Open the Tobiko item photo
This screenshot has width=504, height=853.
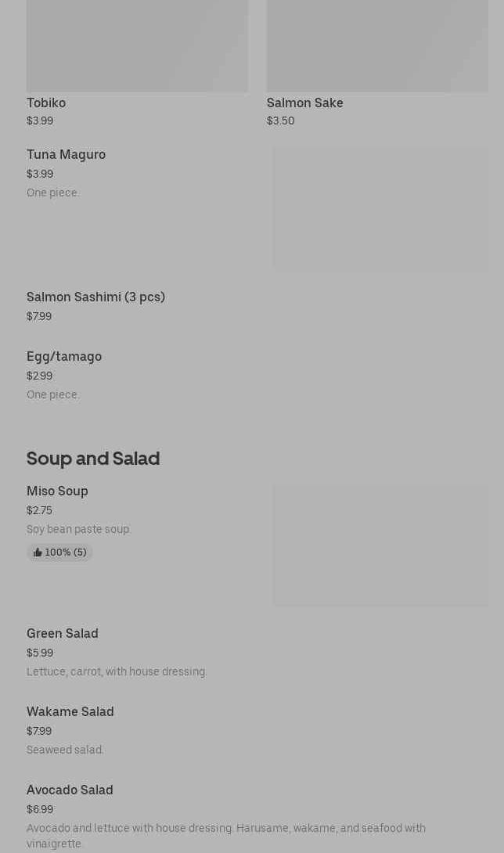pos(137,45)
